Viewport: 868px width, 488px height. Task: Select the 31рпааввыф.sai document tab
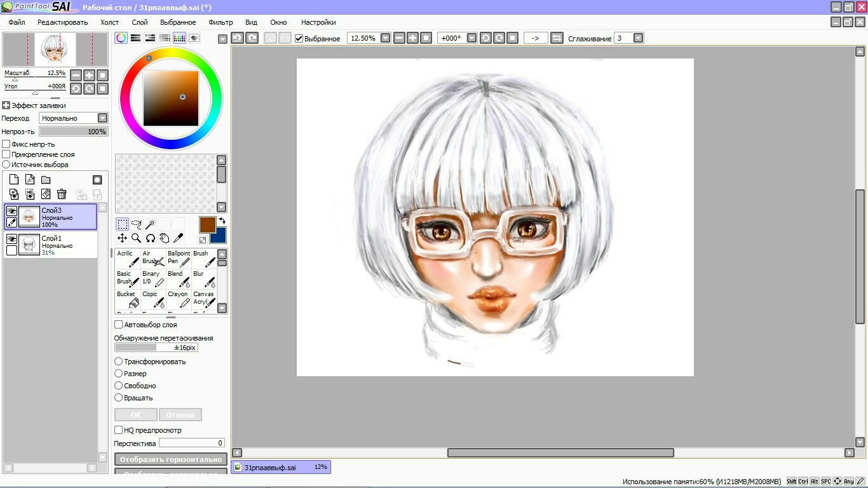coord(281,467)
